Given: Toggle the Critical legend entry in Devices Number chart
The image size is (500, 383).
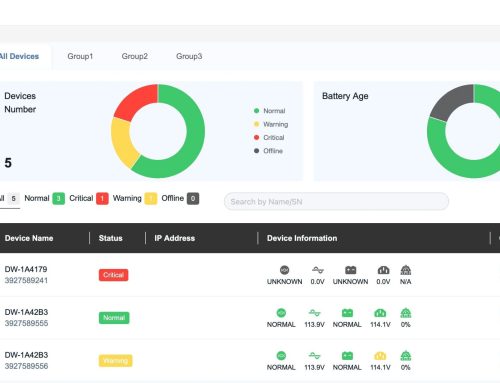Looking at the screenshot, I should click(x=269, y=137).
